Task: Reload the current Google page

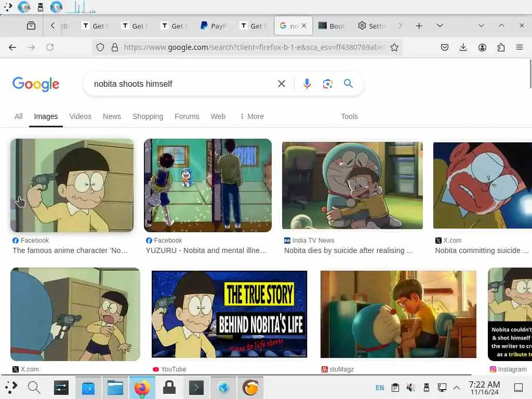Action: click(50, 47)
